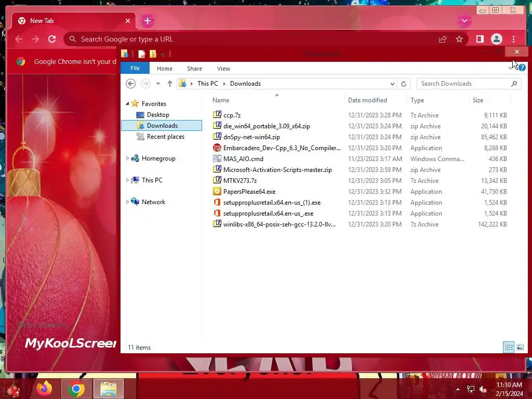Image resolution: width=532 pixels, height=399 pixels.
Task: Click Office icon of setupproplusretail.x64.en-us_(1).exe
Action: click(x=217, y=202)
